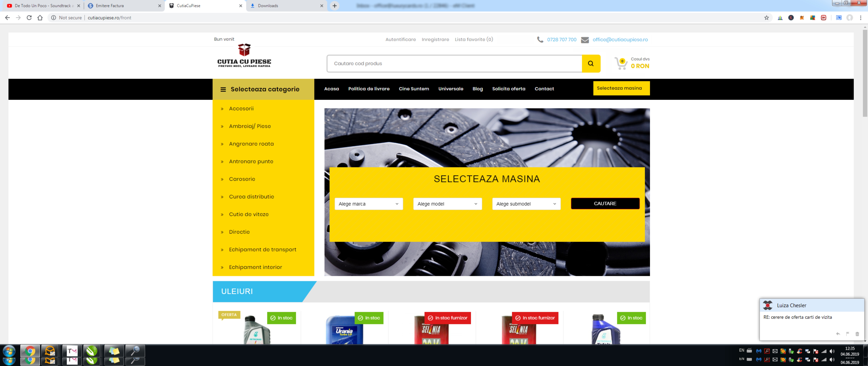Toggle the Selecteaza categorie menu
Image resolution: width=868 pixels, height=366 pixels.
(263, 90)
